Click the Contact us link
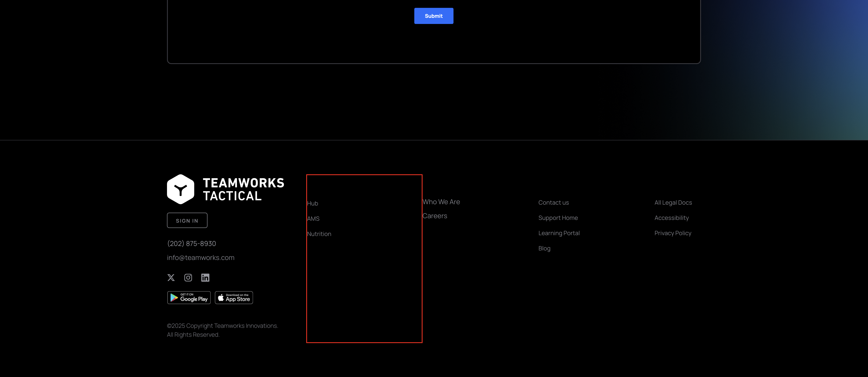The width and height of the screenshot is (868, 377). tap(553, 203)
